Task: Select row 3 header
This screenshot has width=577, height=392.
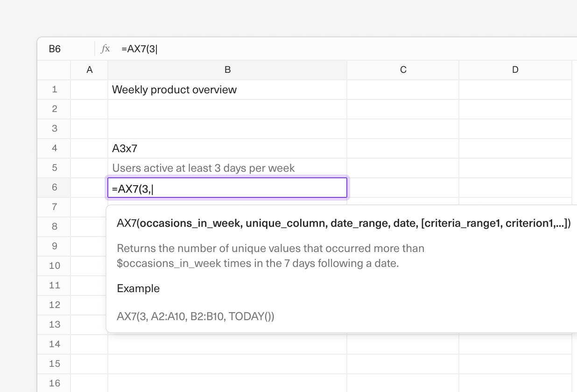Action: click(x=55, y=128)
